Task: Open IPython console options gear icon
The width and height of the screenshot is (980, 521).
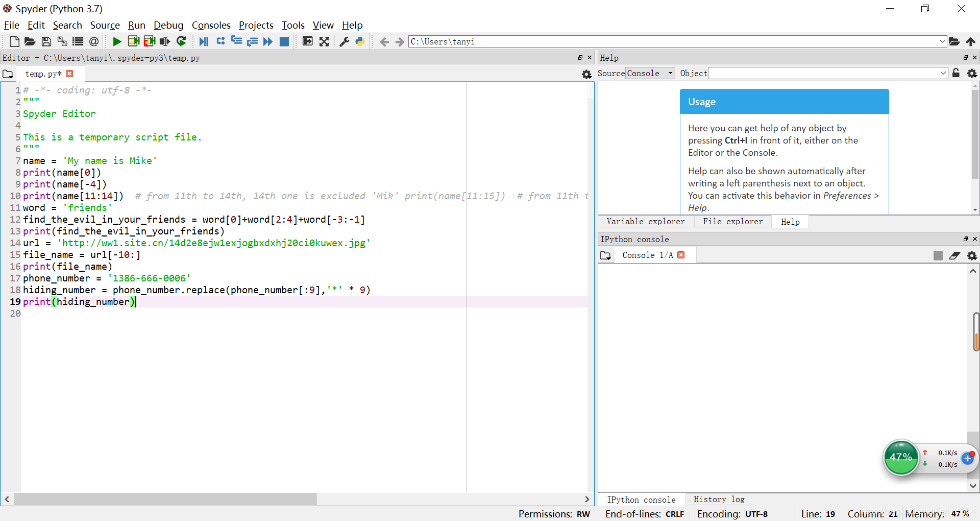Action: pyautogui.click(x=972, y=255)
